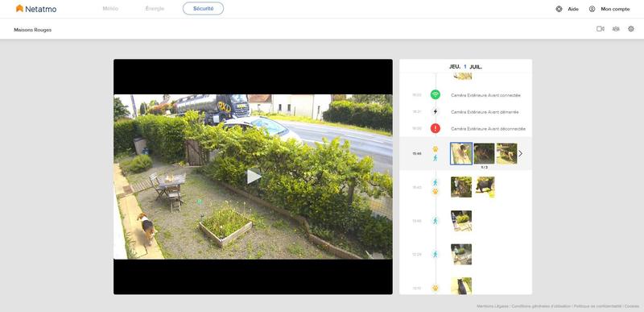Open the black animal thumbnail on yellow background
This screenshot has height=312, width=644.
point(485,187)
